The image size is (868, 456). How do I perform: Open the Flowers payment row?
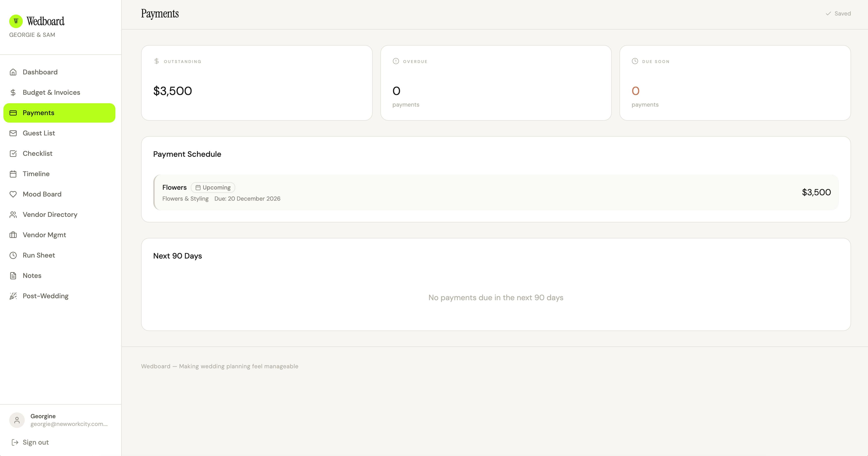pyautogui.click(x=496, y=192)
